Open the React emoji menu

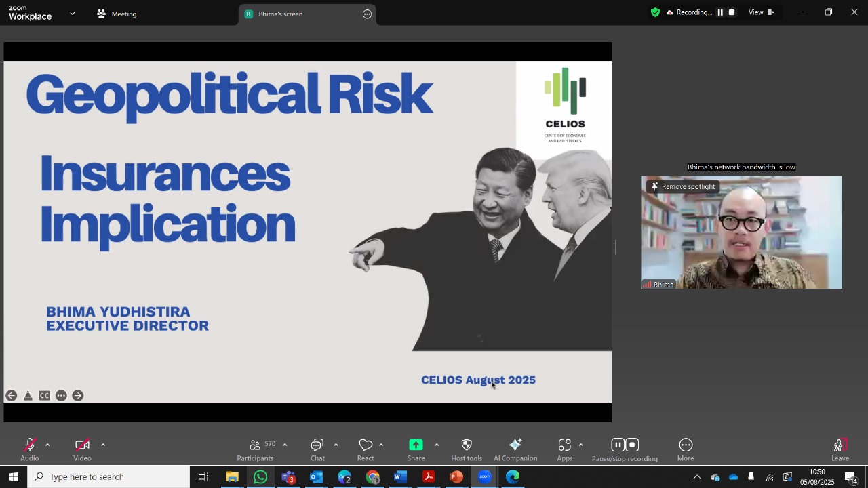tap(366, 450)
